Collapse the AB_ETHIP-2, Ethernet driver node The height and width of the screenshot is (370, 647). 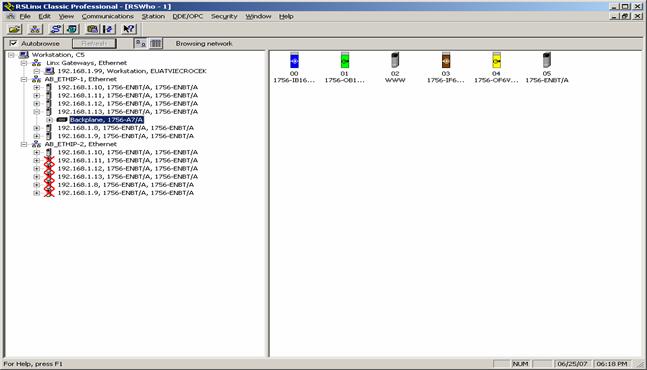click(24, 144)
